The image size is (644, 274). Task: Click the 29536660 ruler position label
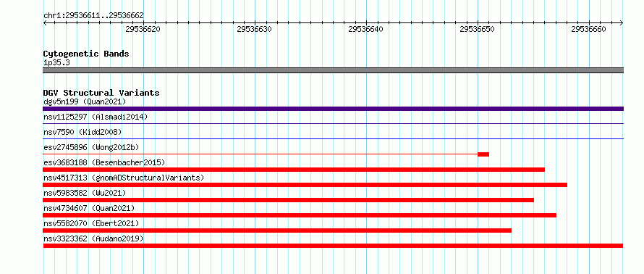point(588,29)
